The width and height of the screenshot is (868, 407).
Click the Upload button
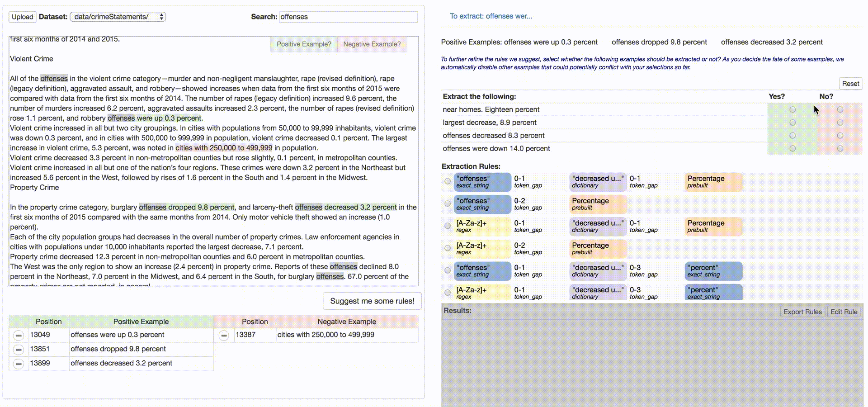(23, 17)
